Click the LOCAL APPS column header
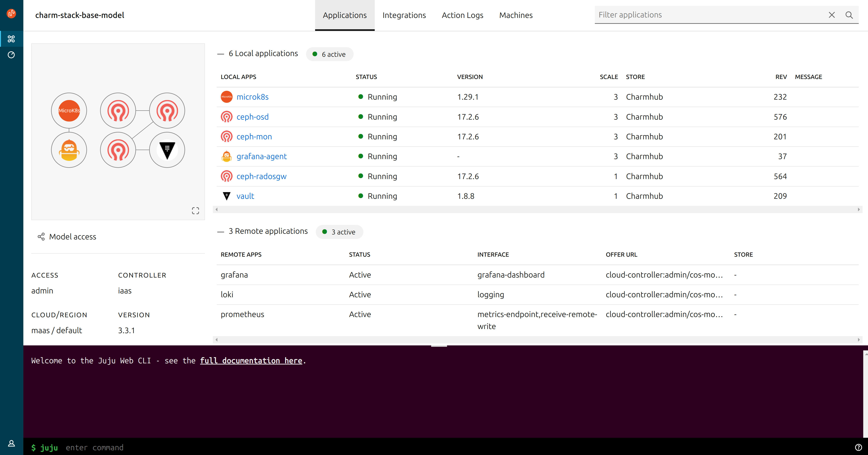The image size is (868, 455). (x=238, y=77)
